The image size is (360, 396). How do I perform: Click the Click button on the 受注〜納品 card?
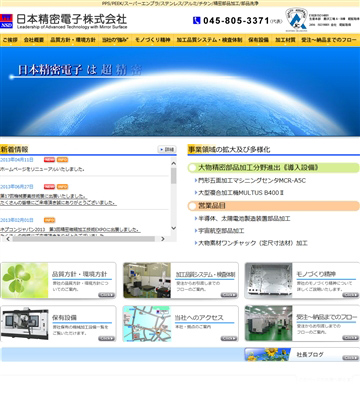tap(350, 338)
